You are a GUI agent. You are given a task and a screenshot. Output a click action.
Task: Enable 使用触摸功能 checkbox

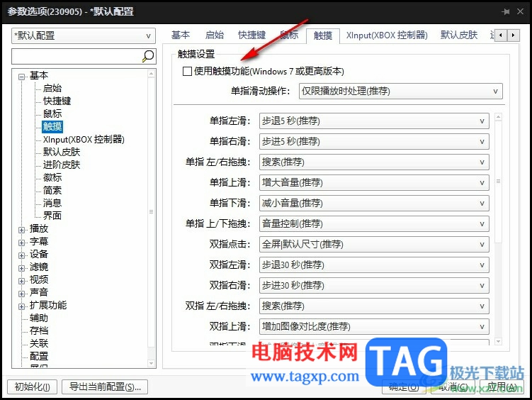pos(187,72)
